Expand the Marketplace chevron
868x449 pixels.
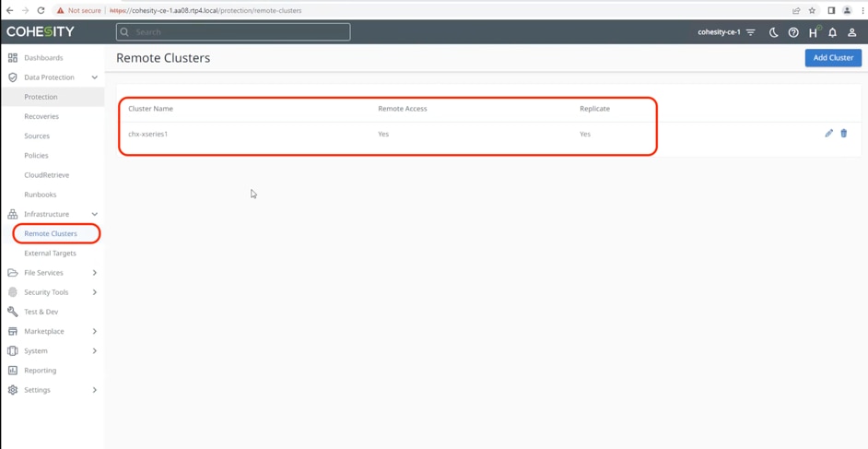point(95,331)
